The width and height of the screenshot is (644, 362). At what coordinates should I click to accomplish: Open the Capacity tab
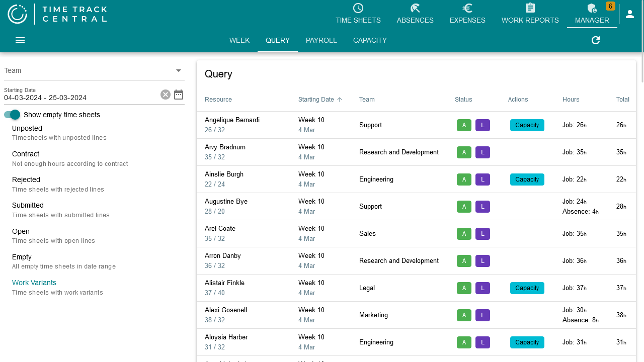370,40
